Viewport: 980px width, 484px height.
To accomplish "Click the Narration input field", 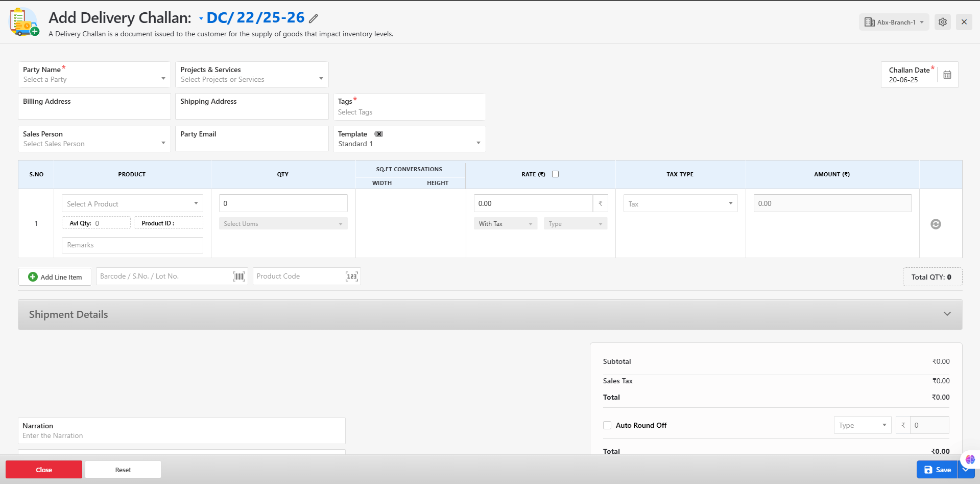I will 181,435.
